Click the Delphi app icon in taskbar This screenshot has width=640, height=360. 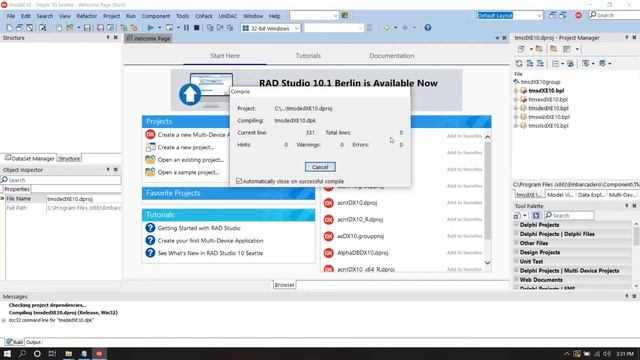(99, 353)
